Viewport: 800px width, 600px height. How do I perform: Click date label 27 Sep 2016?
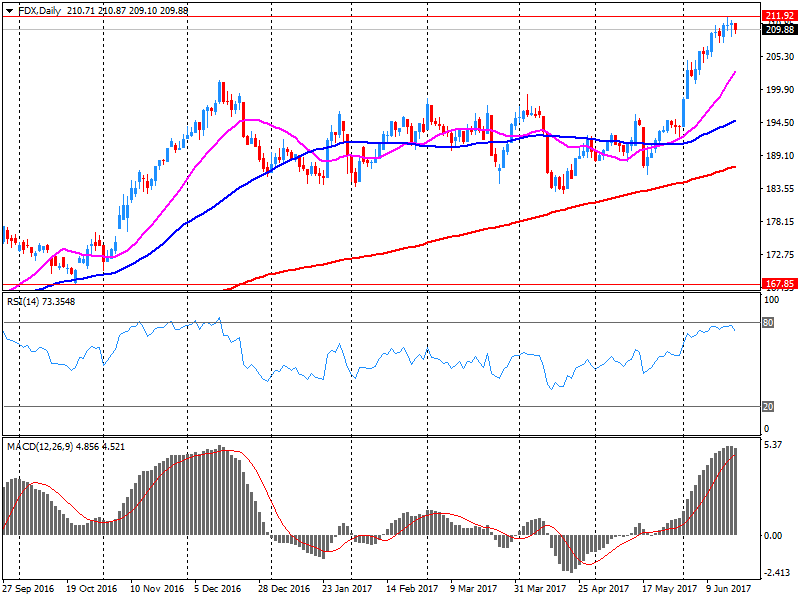(x=28, y=589)
